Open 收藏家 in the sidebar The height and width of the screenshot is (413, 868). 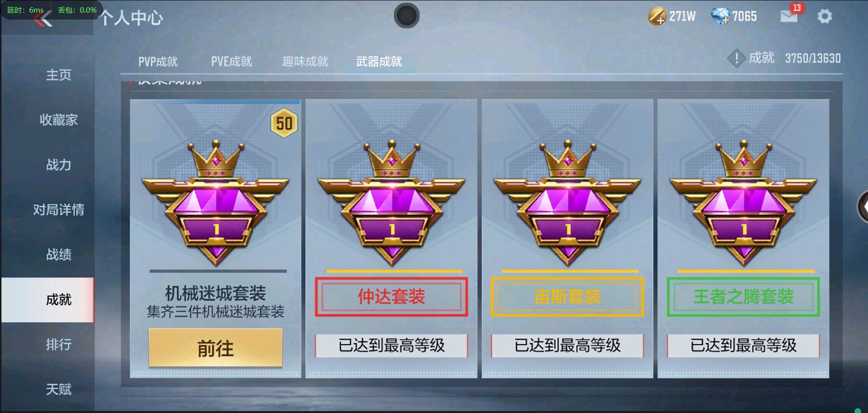click(59, 120)
